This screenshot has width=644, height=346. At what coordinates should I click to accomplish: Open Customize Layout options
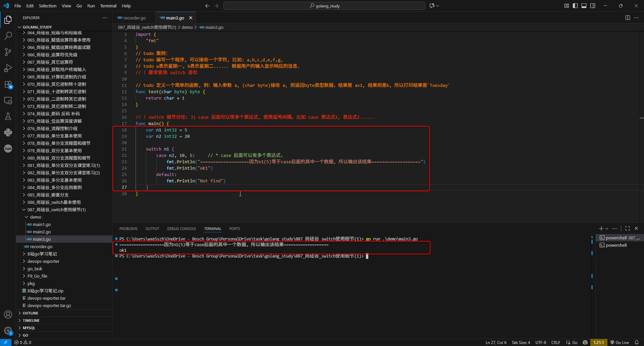(x=567, y=6)
